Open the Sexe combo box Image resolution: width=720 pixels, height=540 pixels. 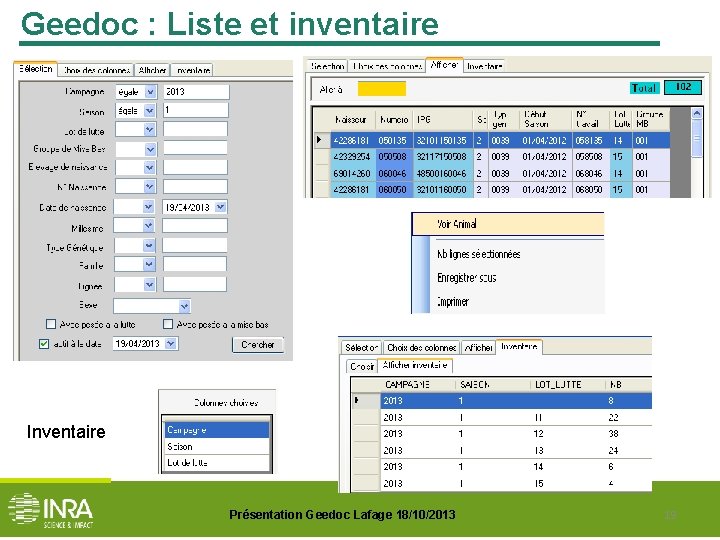point(152,306)
